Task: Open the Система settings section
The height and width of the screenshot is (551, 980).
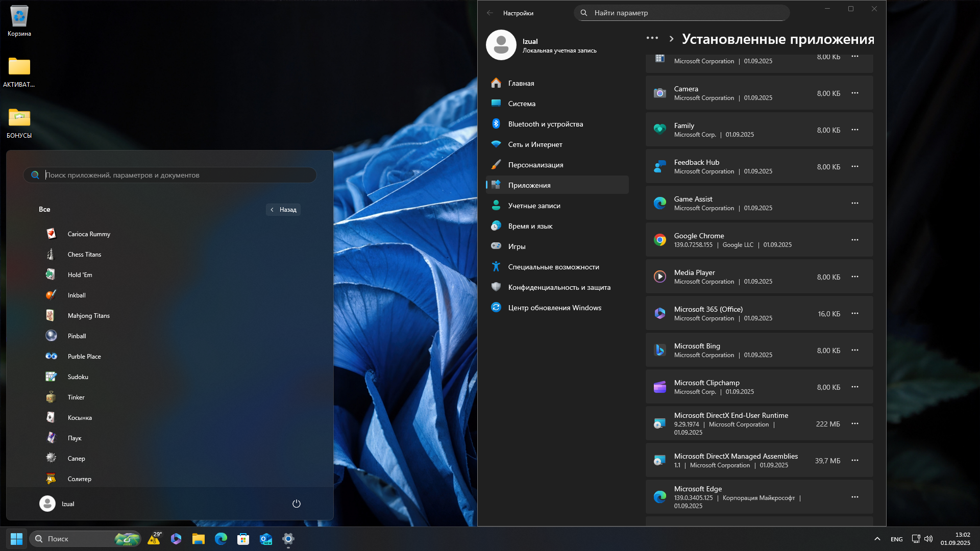Action: pyautogui.click(x=557, y=104)
